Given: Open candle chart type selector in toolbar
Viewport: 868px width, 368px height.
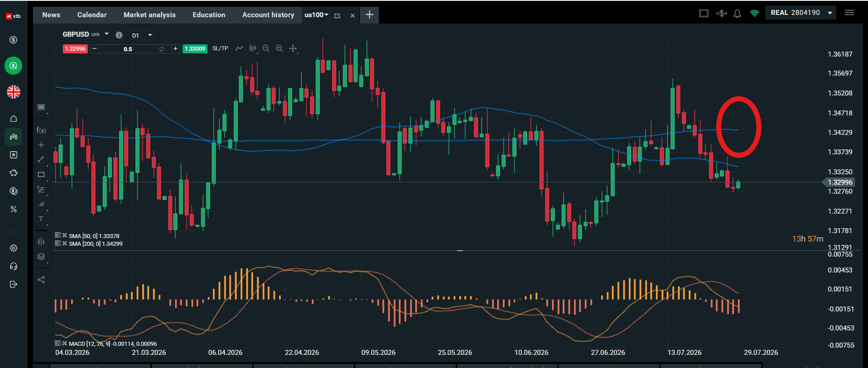Looking at the screenshot, I should [253, 48].
